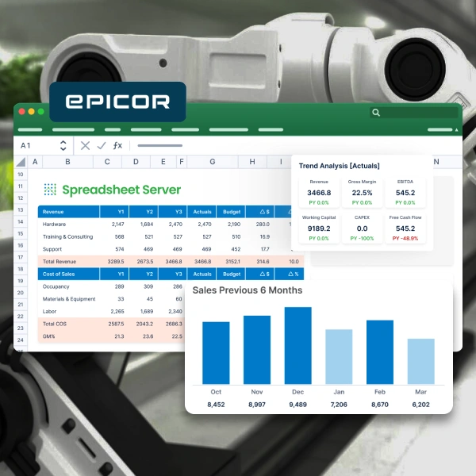Select column N header
Screen dimensions: 476x476
pyautogui.click(x=436, y=162)
